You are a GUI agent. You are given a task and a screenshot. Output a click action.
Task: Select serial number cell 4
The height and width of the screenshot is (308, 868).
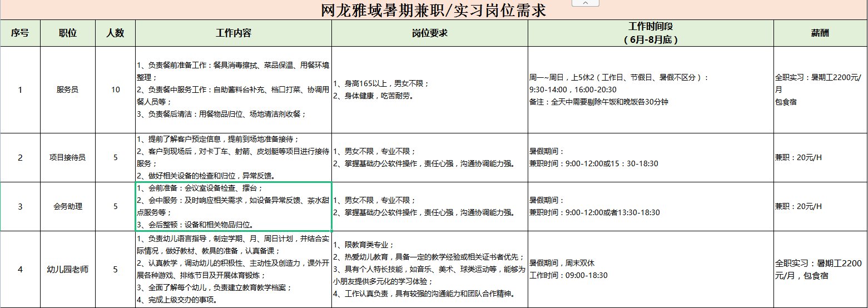[x=20, y=270]
